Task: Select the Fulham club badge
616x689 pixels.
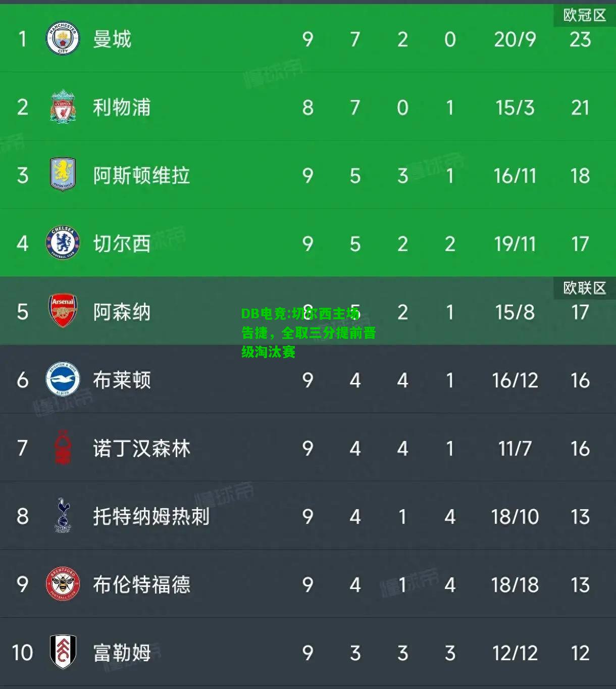Action: pos(63,652)
